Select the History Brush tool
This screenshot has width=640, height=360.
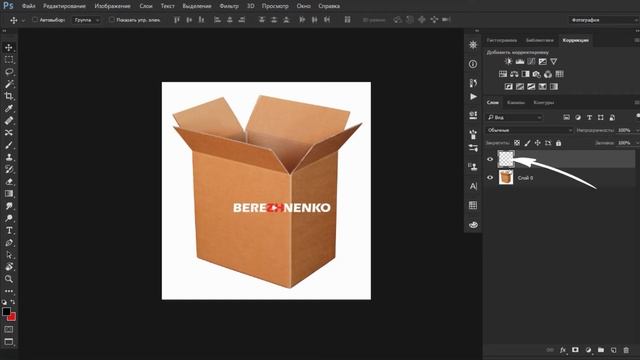click(9, 169)
